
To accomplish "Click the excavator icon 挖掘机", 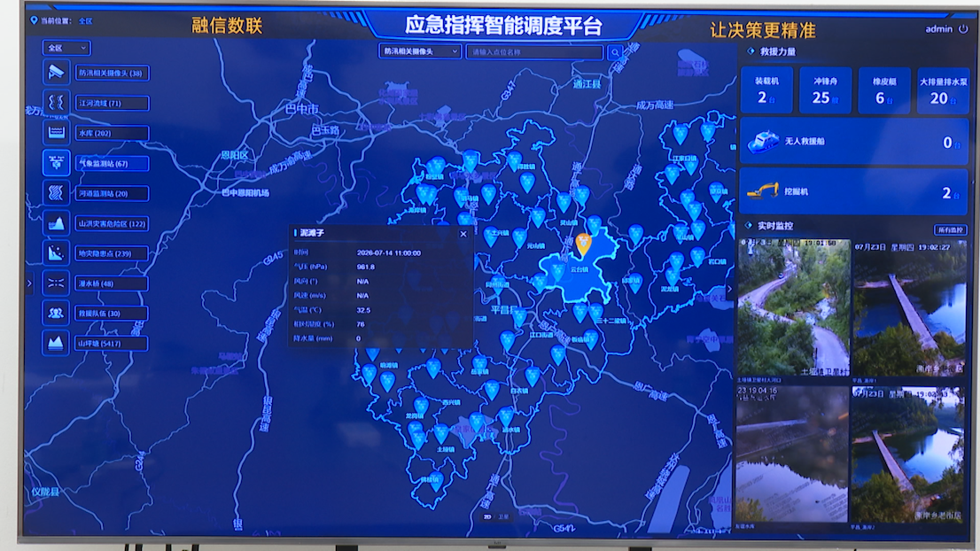I will [x=763, y=190].
